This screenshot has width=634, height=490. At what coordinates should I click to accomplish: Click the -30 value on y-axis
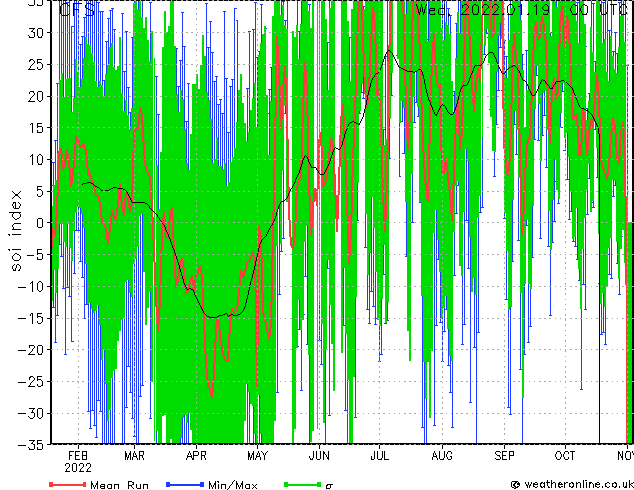coord(31,413)
